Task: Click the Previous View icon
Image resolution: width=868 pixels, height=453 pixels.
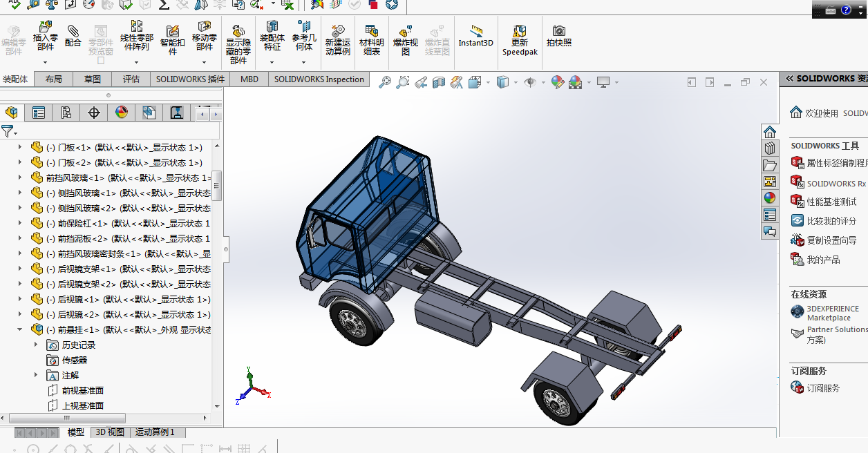Action: click(421, 82)
